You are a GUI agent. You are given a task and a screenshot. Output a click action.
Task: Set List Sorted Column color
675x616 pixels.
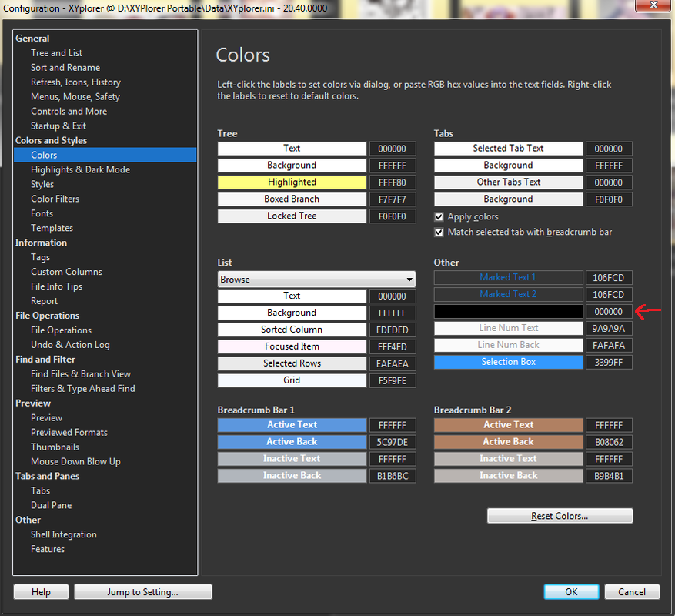292,330
